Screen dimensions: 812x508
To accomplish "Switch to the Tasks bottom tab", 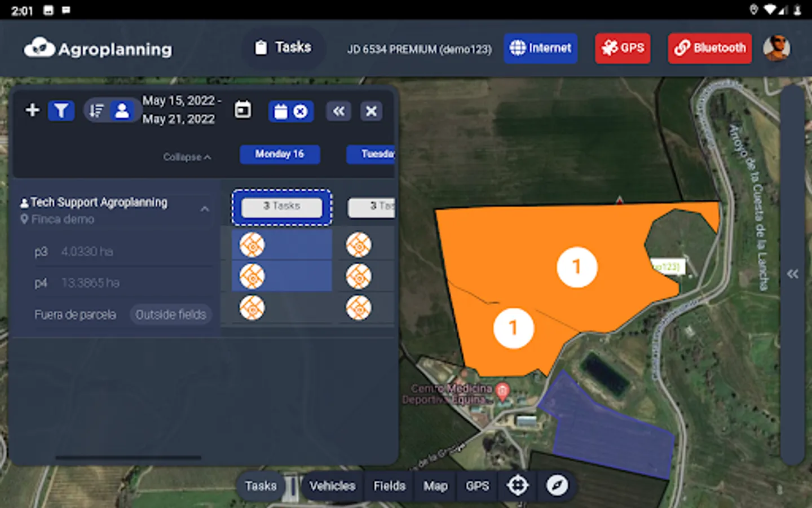I will coord(261,486).
